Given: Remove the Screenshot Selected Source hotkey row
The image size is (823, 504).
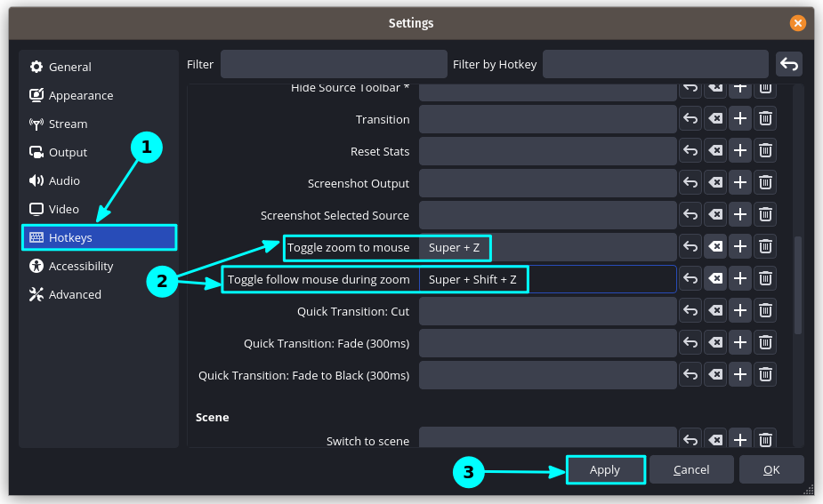Looking at the screenshot, I should coord(764,215).
